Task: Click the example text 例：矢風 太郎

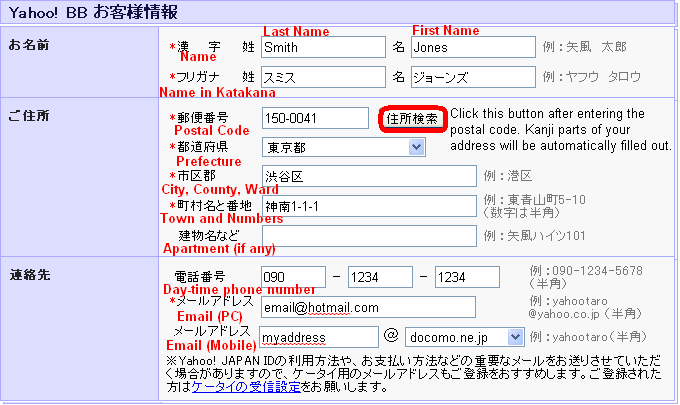Action: click(x=585, y=46)
